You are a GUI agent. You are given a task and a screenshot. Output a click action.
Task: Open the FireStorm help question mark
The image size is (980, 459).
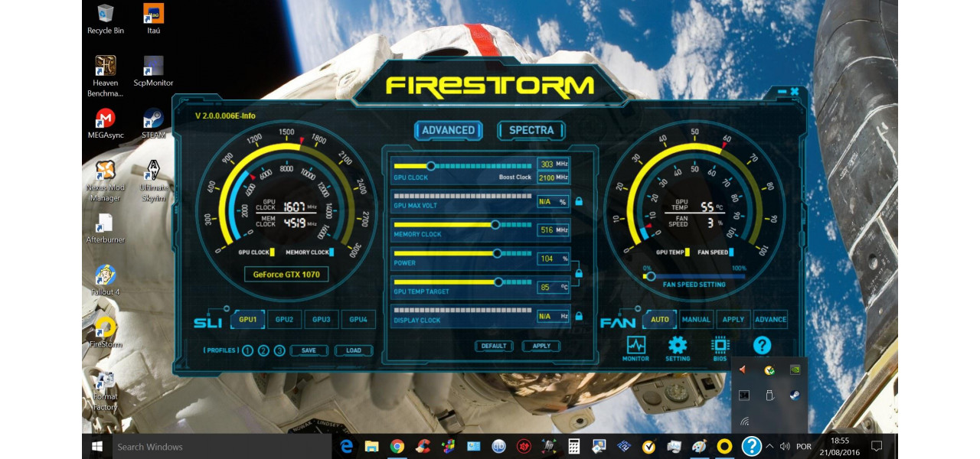click(x=762, y=346)
